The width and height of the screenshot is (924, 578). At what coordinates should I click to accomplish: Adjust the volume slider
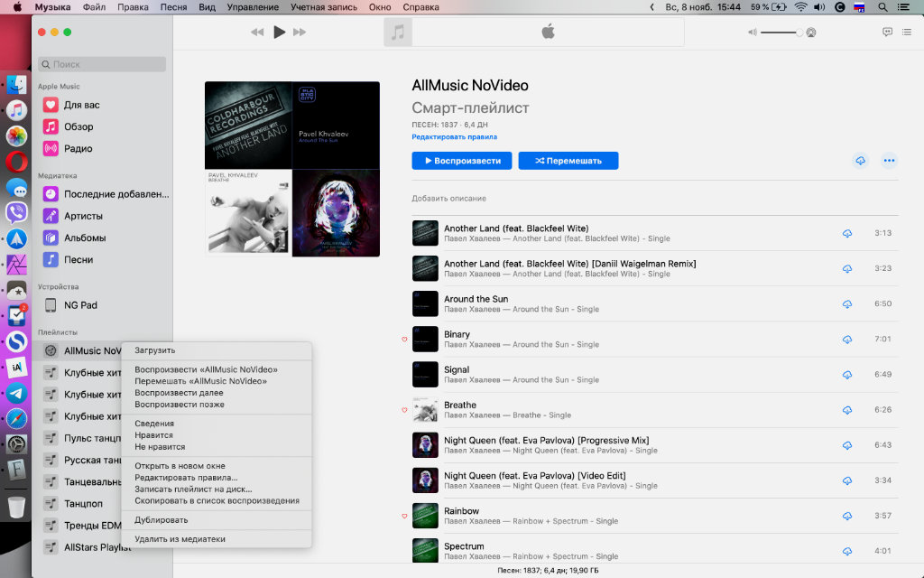coord(781,33)
